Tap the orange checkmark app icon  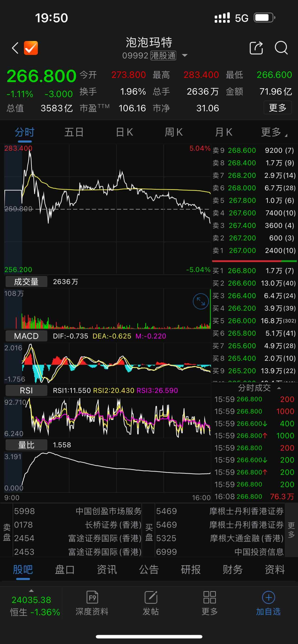(x=31, y=48)
